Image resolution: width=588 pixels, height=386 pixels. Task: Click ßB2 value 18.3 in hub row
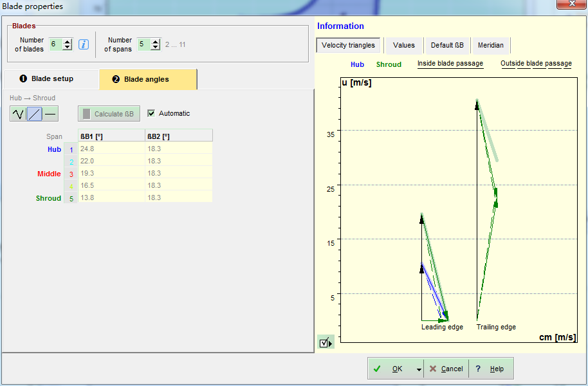pyautogui.click(x=178, y=149)
